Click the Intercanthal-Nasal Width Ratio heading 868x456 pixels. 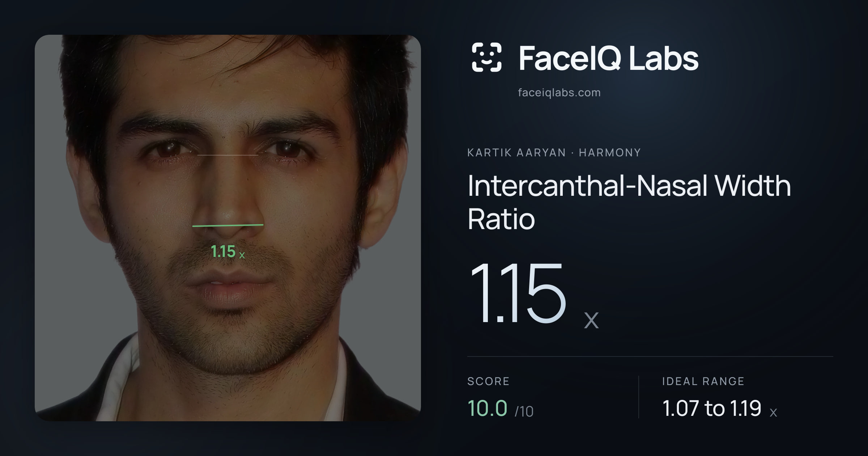[x=629, y=202]
